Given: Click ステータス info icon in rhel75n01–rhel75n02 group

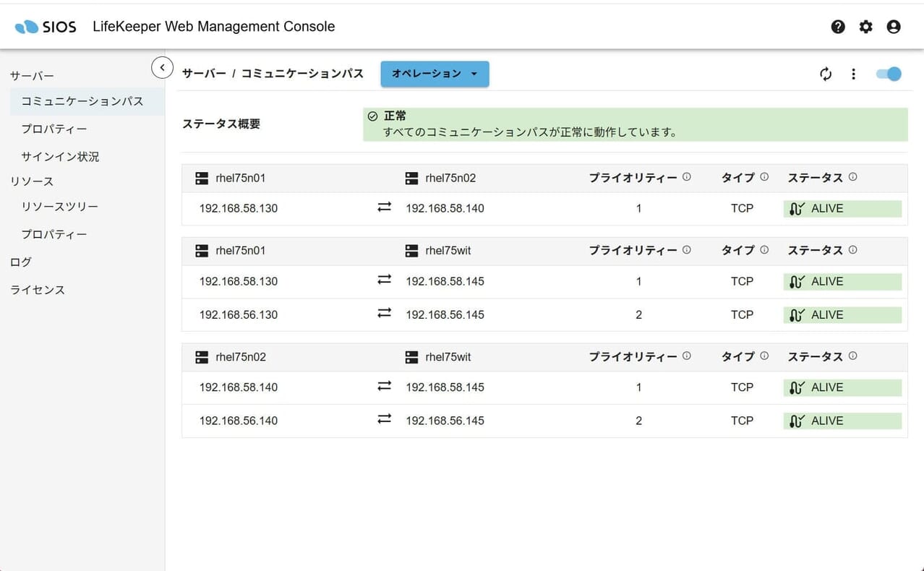Looking at the screenshot, I should tap(852, 177).
